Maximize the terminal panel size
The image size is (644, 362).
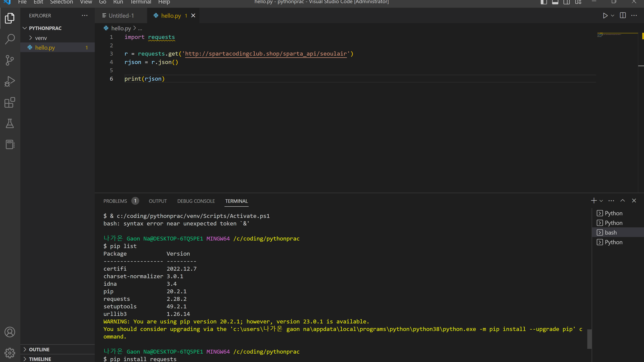[622, 201]
